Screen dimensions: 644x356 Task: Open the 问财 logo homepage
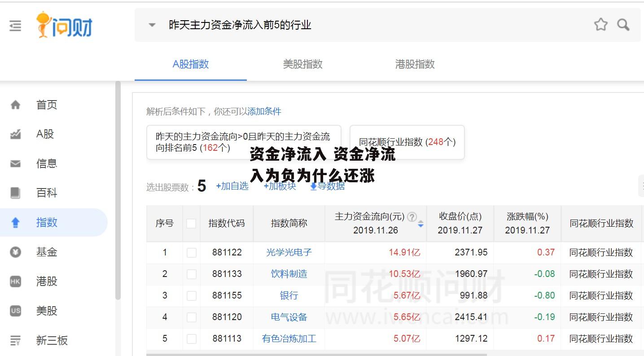[x=64, y=25]
